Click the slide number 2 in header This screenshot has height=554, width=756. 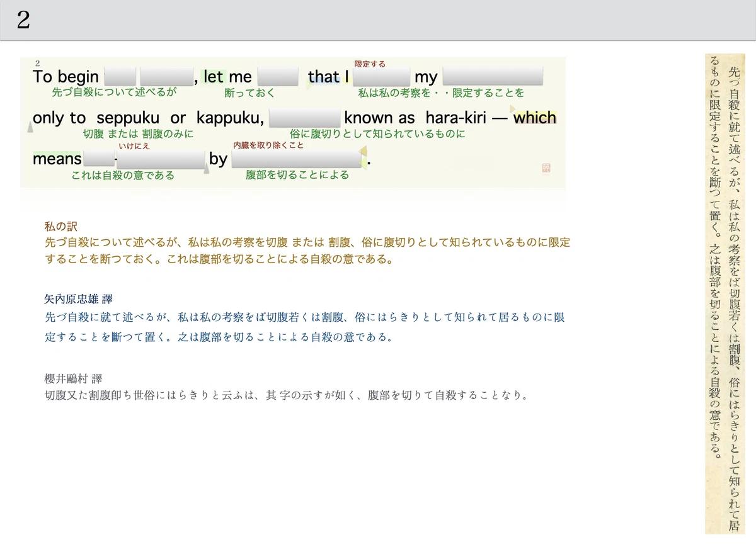pos(23,20)
